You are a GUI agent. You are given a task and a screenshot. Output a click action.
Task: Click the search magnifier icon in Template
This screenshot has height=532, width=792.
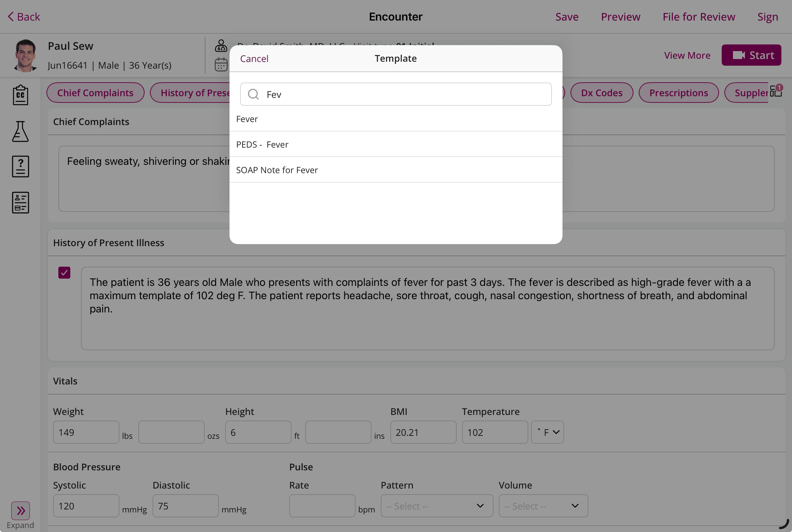tap(253, 94)
